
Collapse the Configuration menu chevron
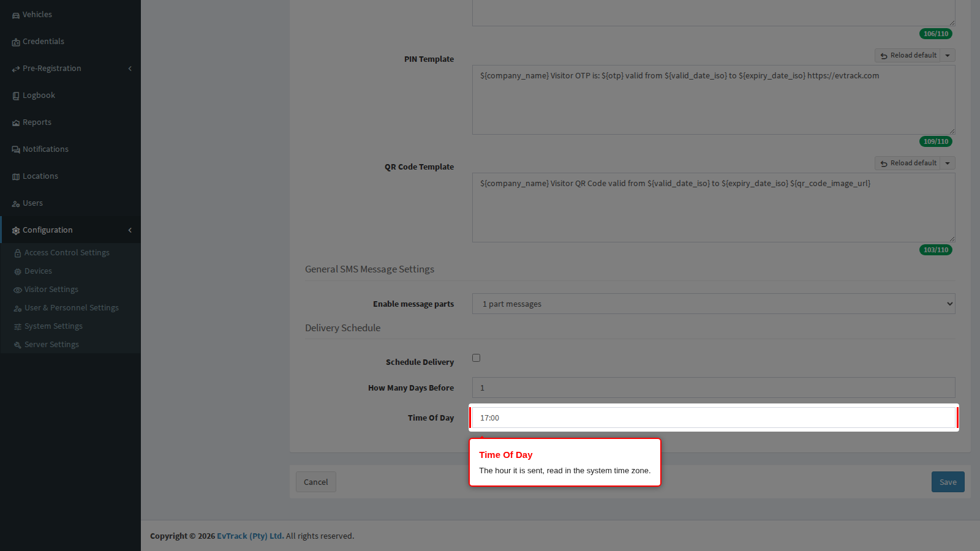pos(130,230)
